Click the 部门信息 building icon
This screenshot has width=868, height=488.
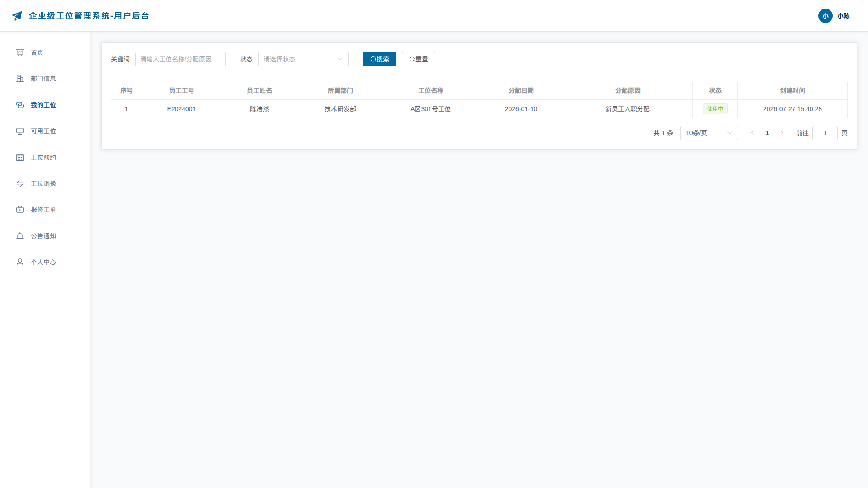tap(20, 79)
